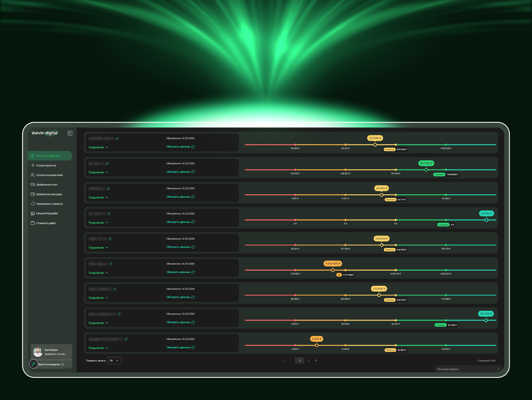
Task: Select Назначение стоимости in the sidebar
Action: coord(49,204)
